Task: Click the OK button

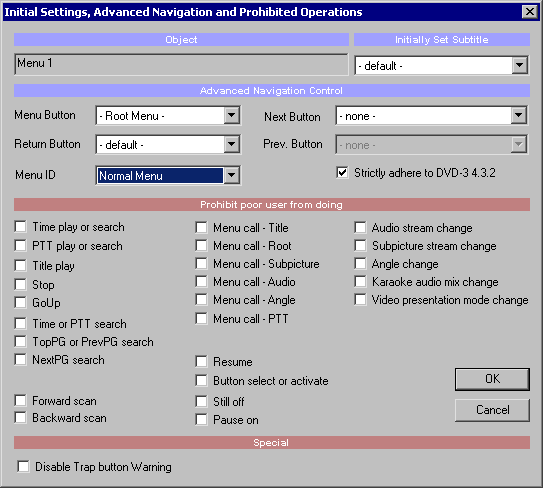Action: (492, 379)
